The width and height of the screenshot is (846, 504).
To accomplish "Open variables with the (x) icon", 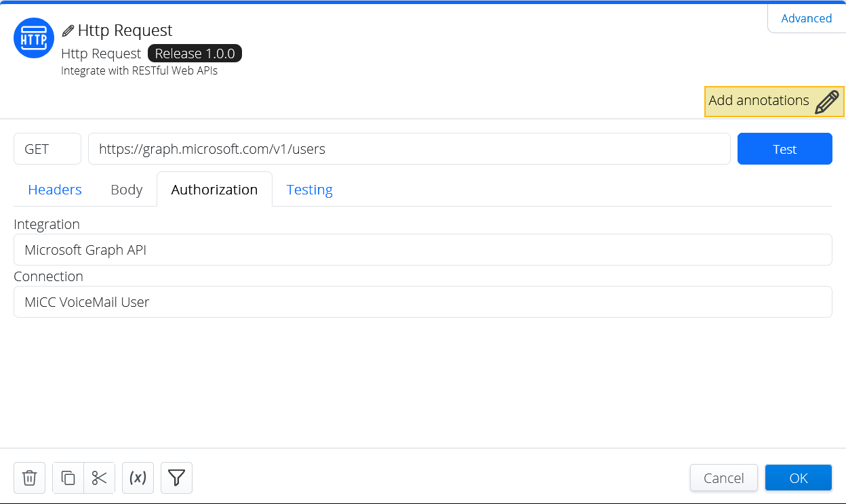I will tap(138, 478).
